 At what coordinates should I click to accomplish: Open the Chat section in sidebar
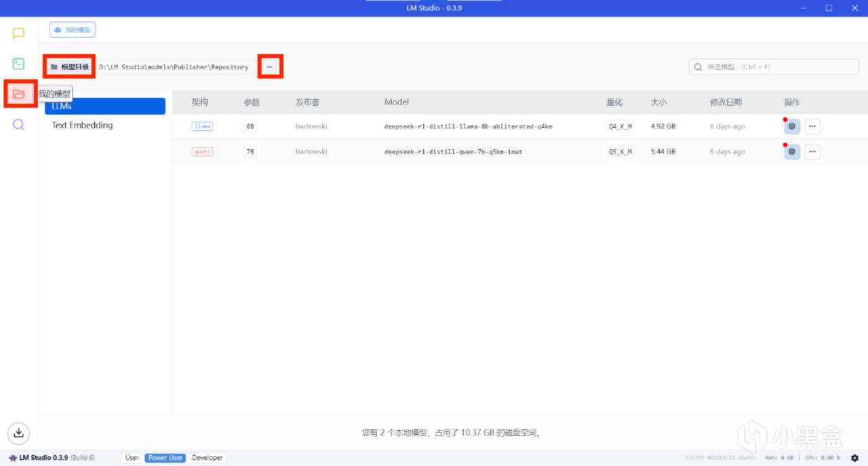(x=18, y=33)
